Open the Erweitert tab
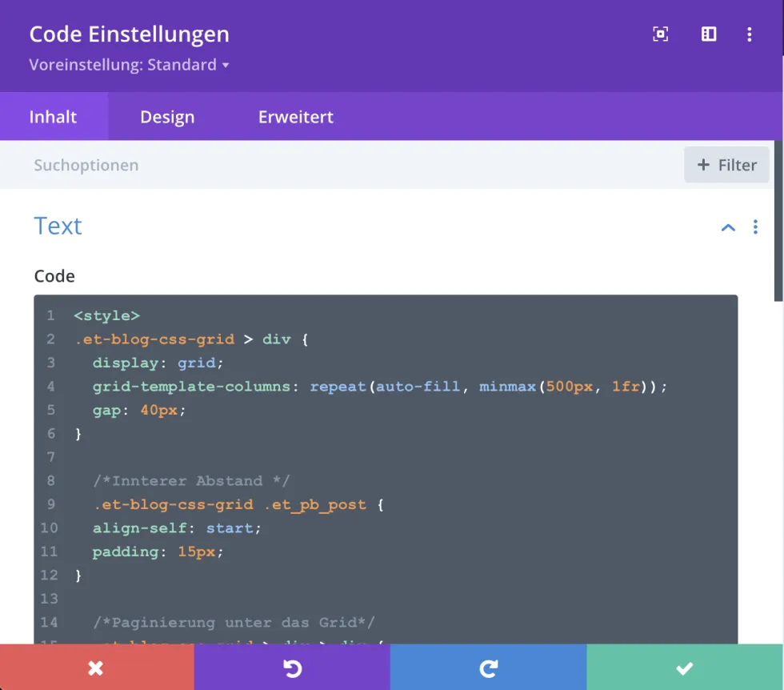 pos(295,117)
